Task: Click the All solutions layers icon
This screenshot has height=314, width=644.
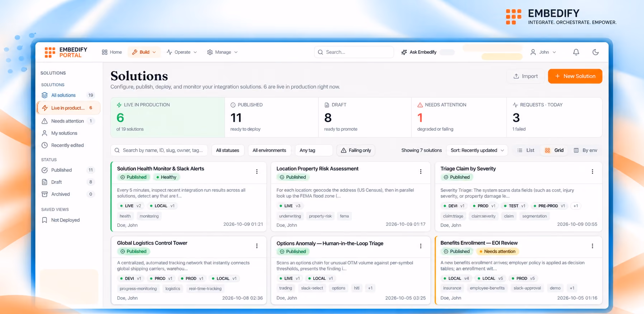Action: pyautogui.click(x=44, y=95)
